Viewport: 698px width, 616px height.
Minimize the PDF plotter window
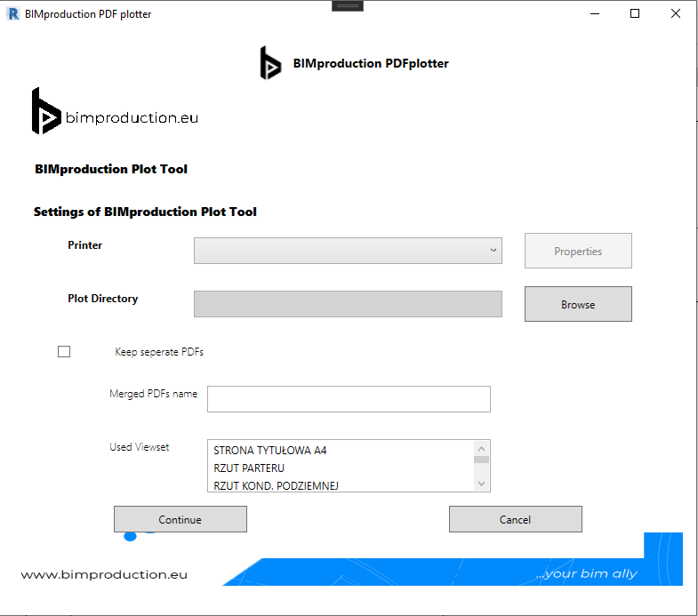point(595,14)
